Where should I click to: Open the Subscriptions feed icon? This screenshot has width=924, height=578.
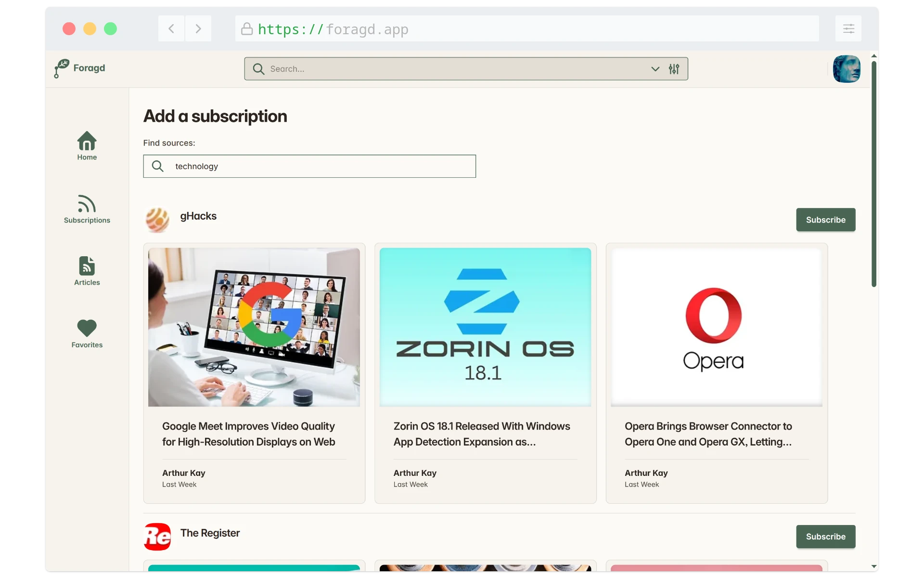(x=87, y=203)
